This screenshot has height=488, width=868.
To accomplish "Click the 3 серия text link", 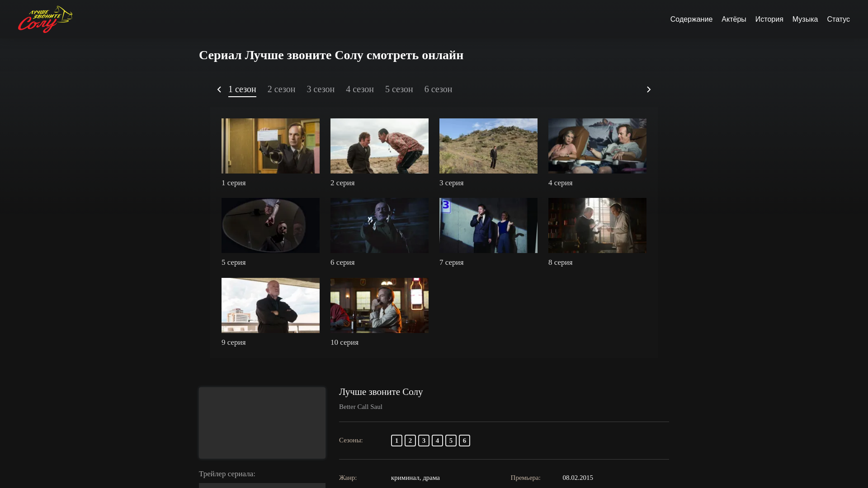I will click(452, 183).
